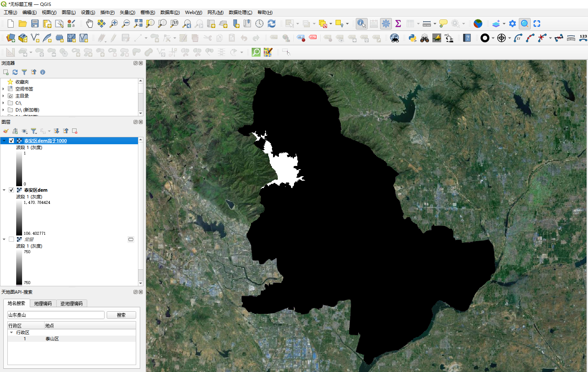The height and width of the screenshot is (372, 588).
Task: Click the 行政区 column header
Action: coord(26,326)
